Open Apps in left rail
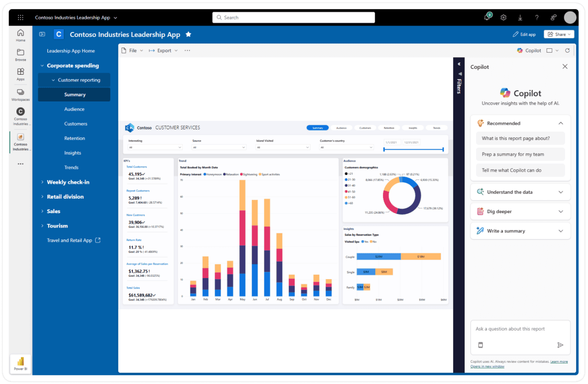This screenshot has height=384, width=588. click(x=21, y=74)
